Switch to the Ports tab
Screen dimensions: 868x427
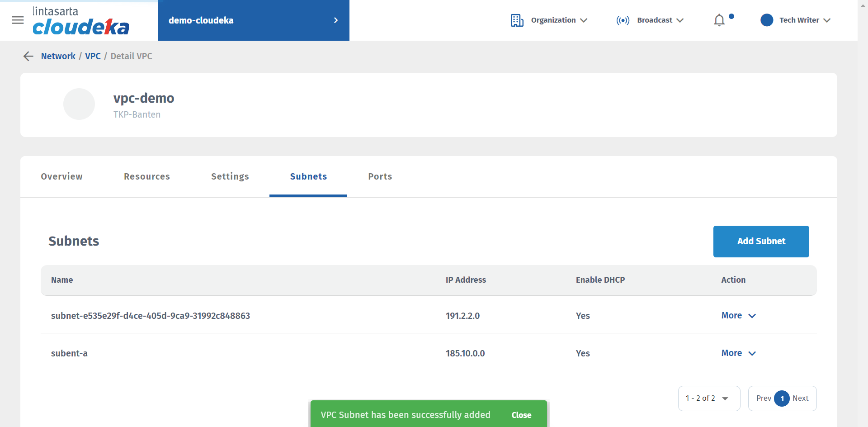380,176
